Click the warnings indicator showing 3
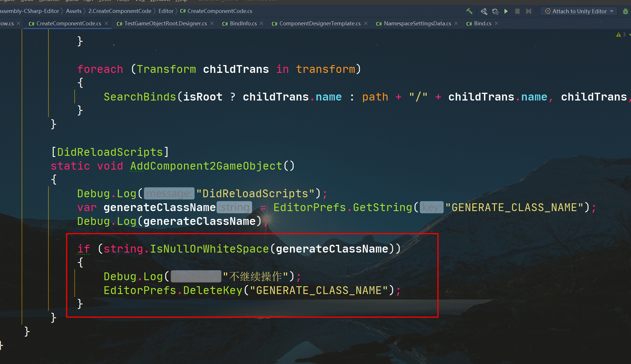This screenshot has width=631, height=364. tap(621, 35)
